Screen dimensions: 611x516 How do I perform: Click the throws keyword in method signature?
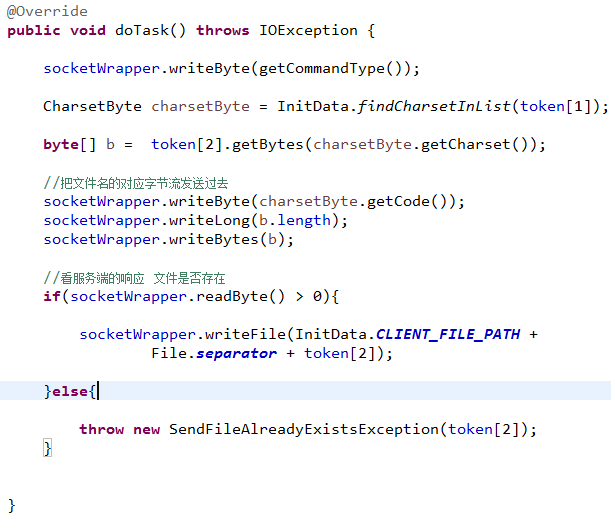(223, 30)
